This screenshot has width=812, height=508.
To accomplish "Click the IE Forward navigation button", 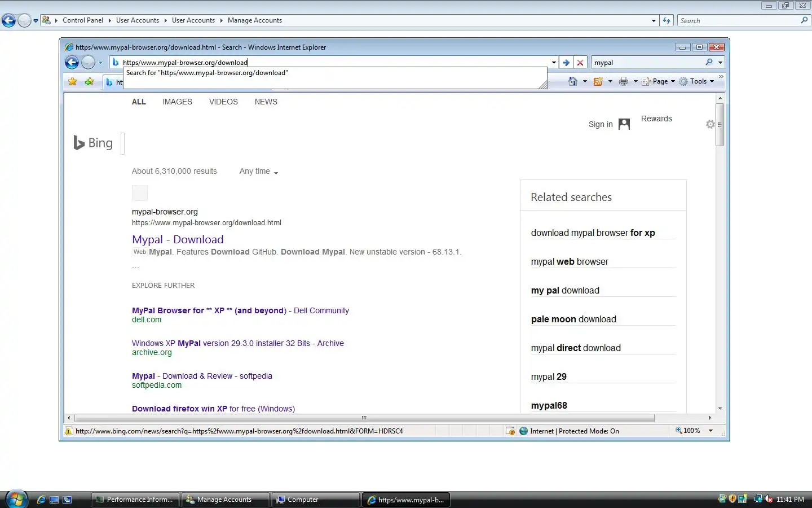I will pyautogui.click(x=89, y=63).
